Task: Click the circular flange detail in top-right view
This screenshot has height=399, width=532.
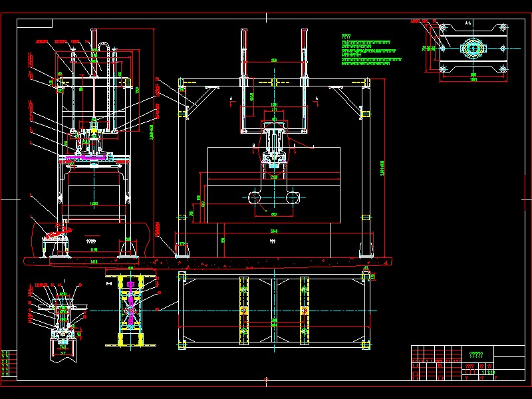Action: point(473,48)
